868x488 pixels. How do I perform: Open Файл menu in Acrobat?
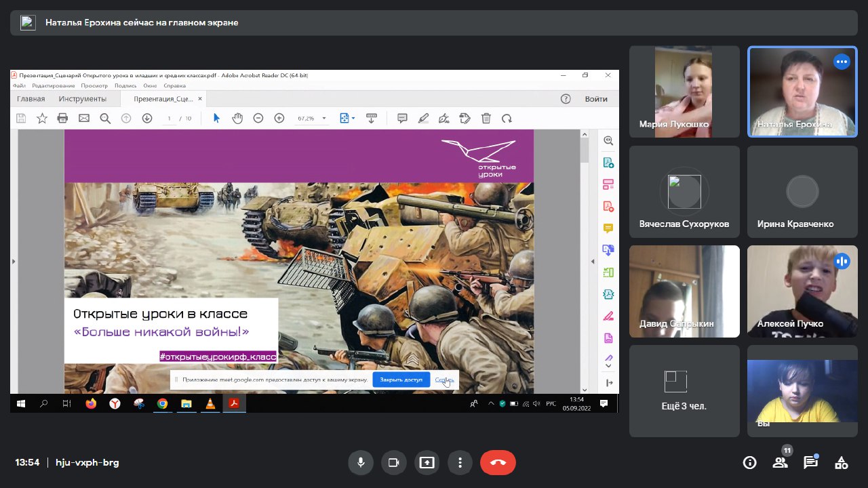click(x=19, y=86)
